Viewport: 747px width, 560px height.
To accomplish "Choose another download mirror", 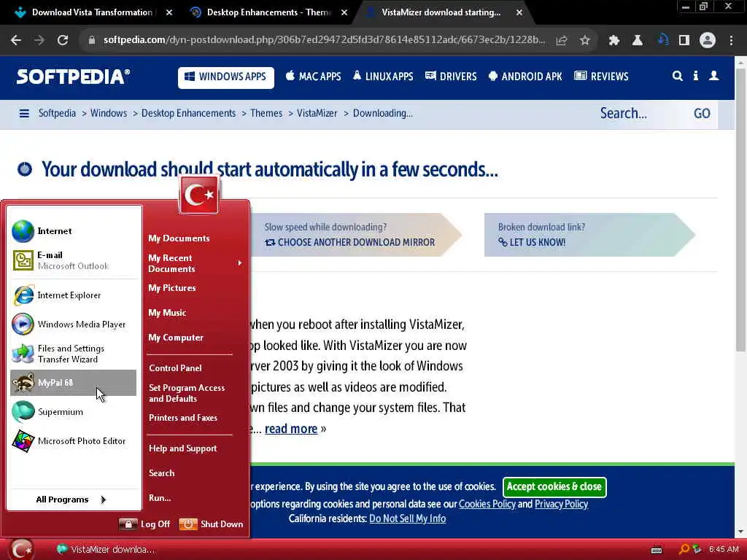I will [349, 242].
